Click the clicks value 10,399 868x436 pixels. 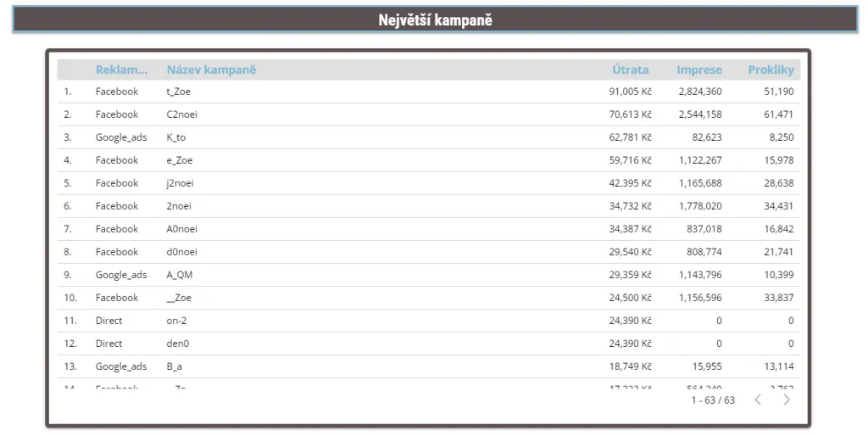(779, 275)
